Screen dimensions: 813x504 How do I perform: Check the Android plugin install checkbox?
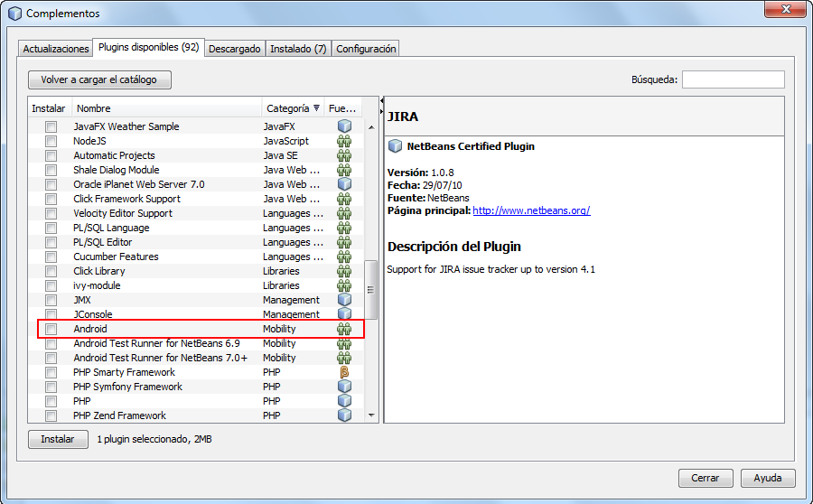coord(51,329)
